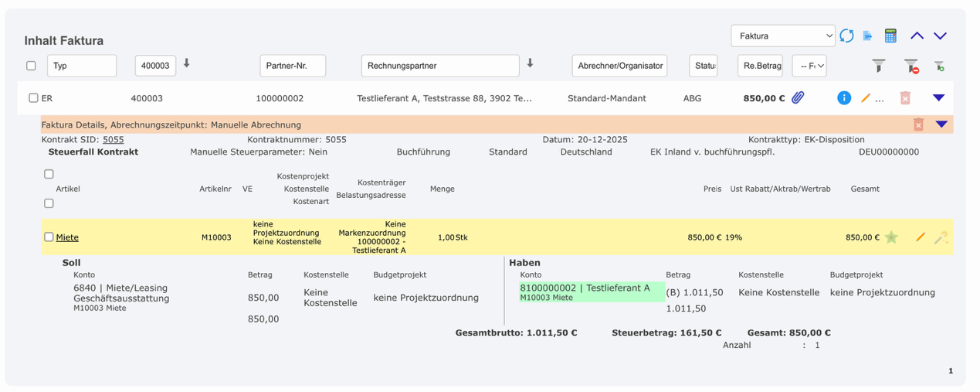The width and height of the screenshot is (980, 392).
Task: Click the Abrechner/Organisator filter field
Action: 619,66
